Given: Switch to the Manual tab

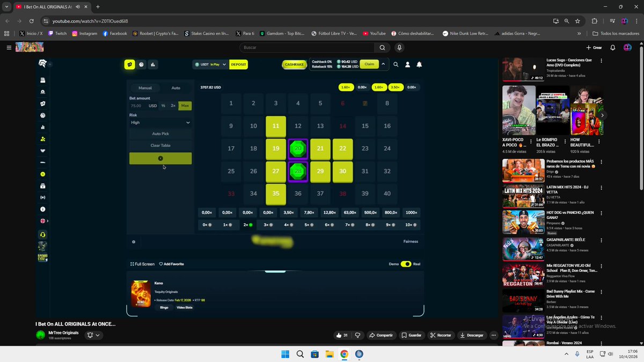Looking at the screenshot, I should pos(145,88).
